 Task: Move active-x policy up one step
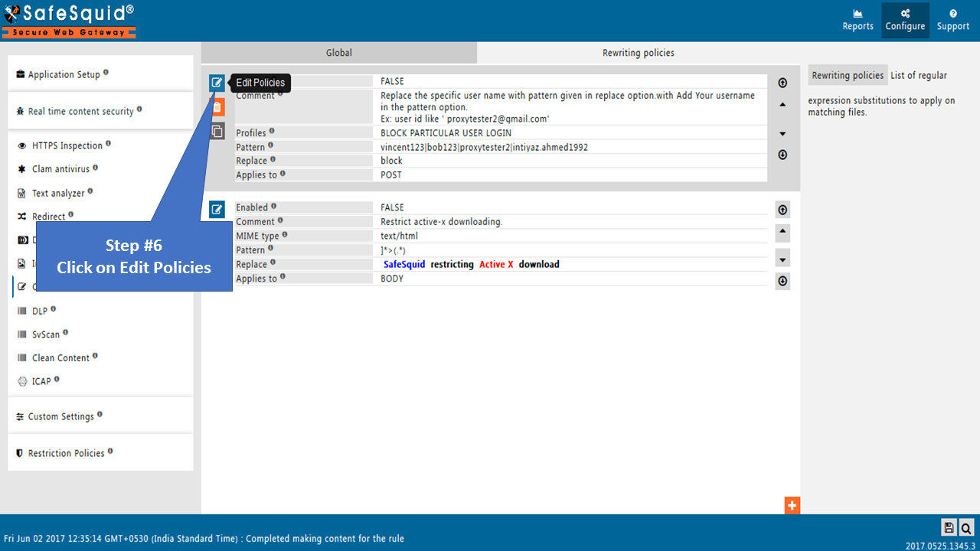coord(782,233)
